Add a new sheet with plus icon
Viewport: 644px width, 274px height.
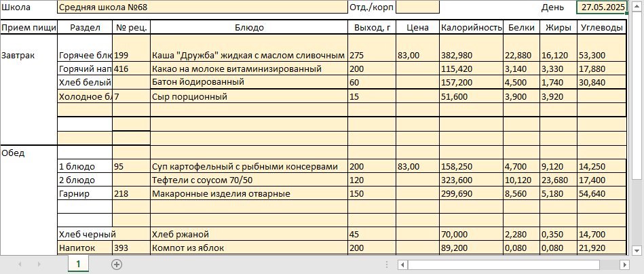pyautogui.click(x=117, y=265)
